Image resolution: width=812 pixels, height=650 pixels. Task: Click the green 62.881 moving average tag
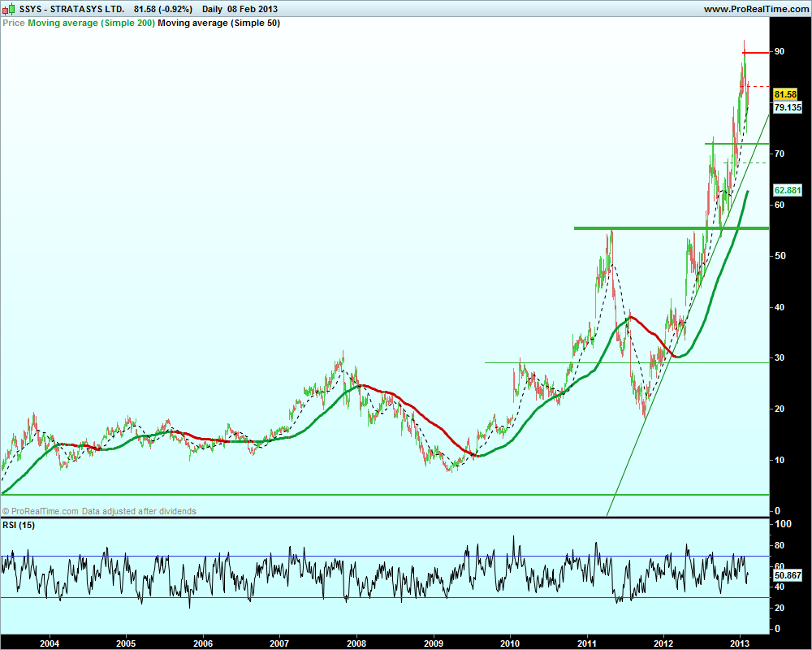click(788, 190)
